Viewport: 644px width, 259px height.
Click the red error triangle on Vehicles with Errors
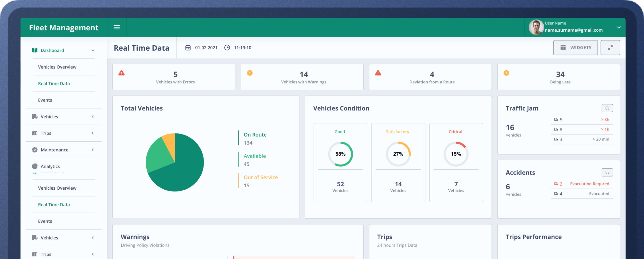[x=121, y=73]
